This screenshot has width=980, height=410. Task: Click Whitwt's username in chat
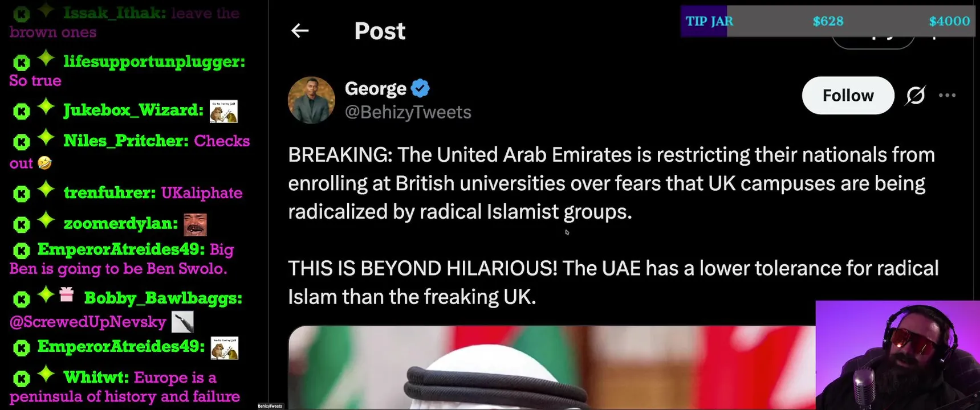(96, 378)
